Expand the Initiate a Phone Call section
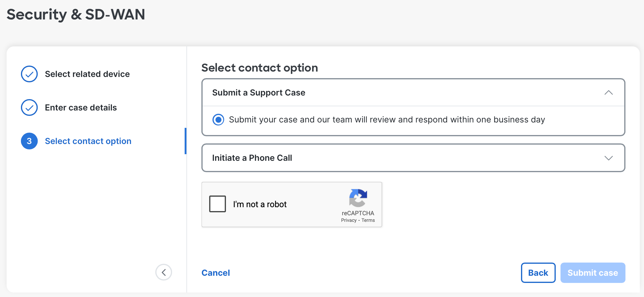 point(608,158)
